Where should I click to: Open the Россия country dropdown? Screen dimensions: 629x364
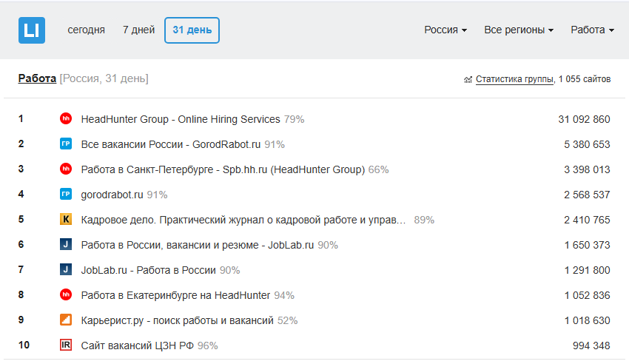coord(445,30)
